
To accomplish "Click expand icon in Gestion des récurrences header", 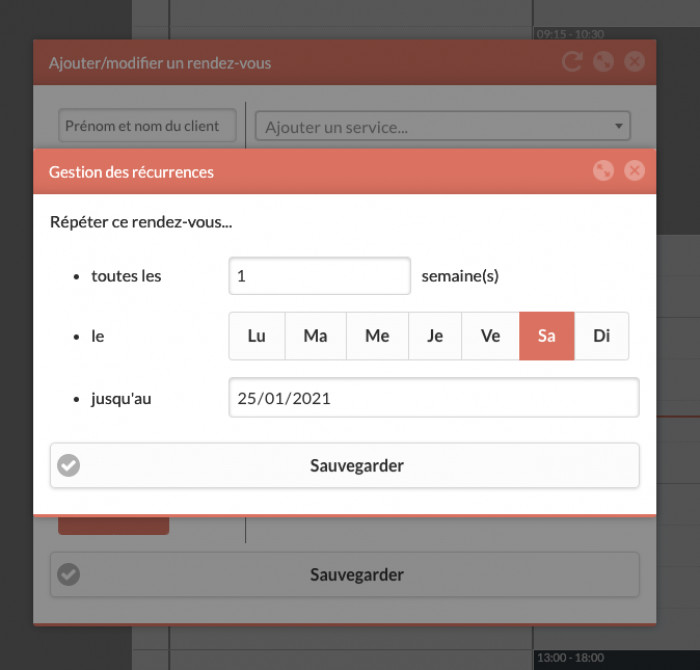I will pos(603,171).
